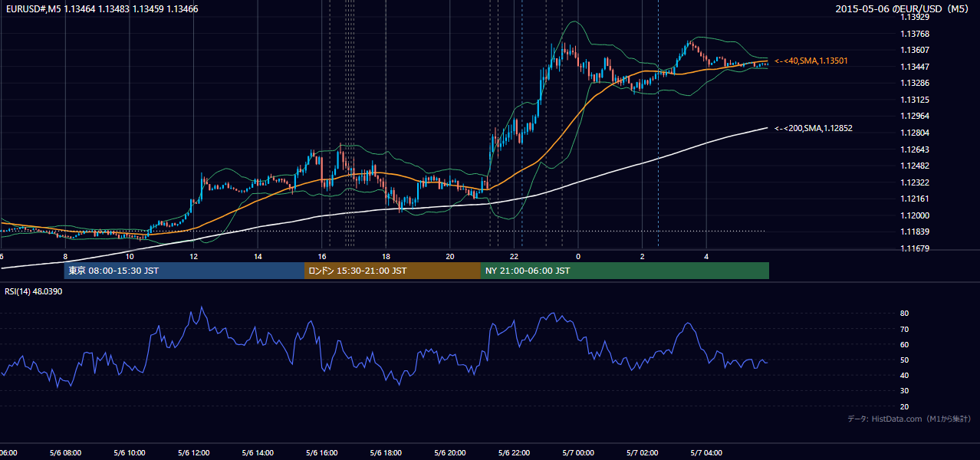Screen dimensions: 980x460
Task: Click the 5/6 16:00 time axis label
Action: [x=322, y=453]
